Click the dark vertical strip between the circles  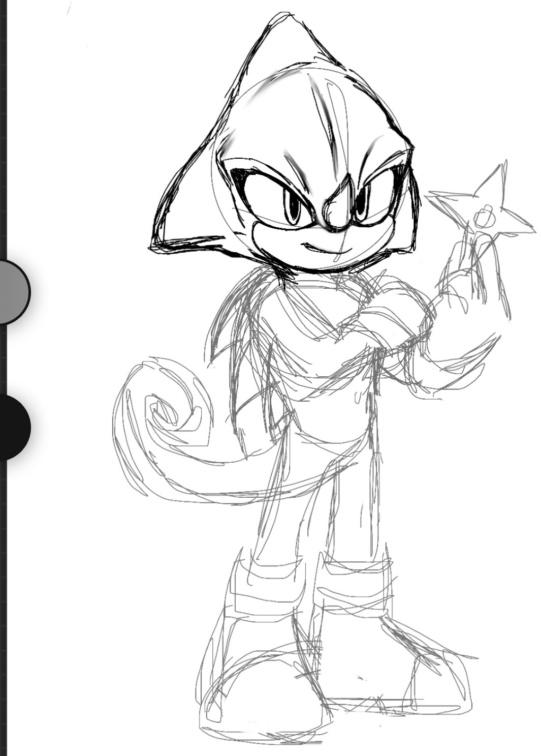3,359
